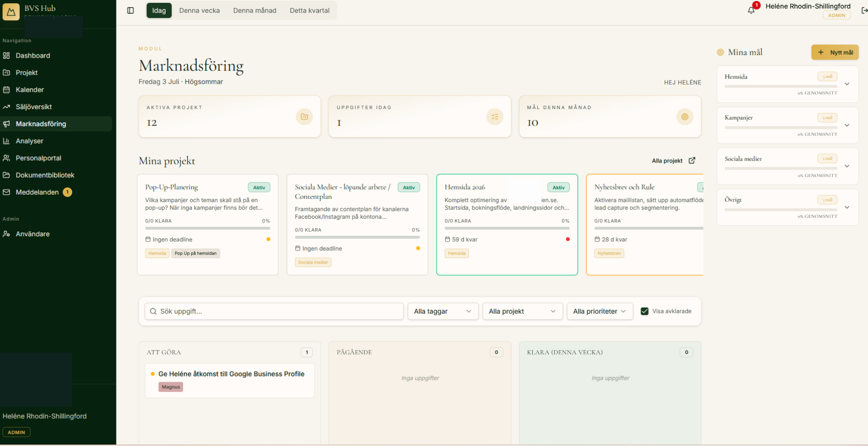Viewport: 868px width, 446px height.
Task: Click the Pop-Up-Planering progress bar
Action: tap(208, 228)
